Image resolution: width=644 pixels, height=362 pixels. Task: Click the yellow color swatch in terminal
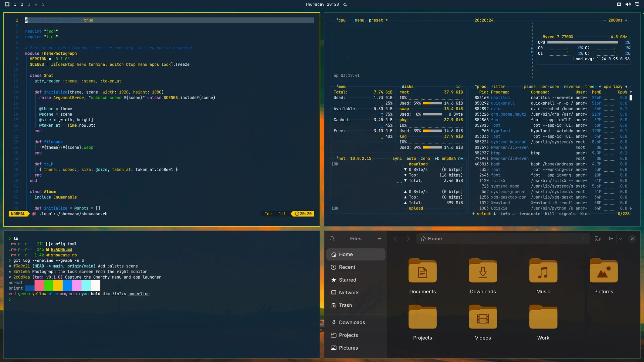(x=58, y=285)
